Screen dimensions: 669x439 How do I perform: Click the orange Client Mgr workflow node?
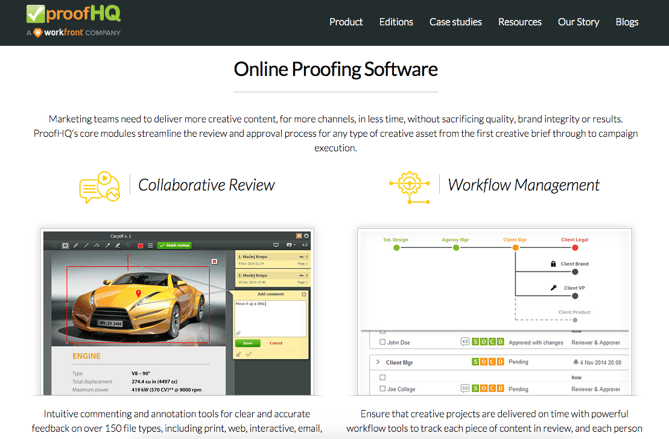(515, 247)
